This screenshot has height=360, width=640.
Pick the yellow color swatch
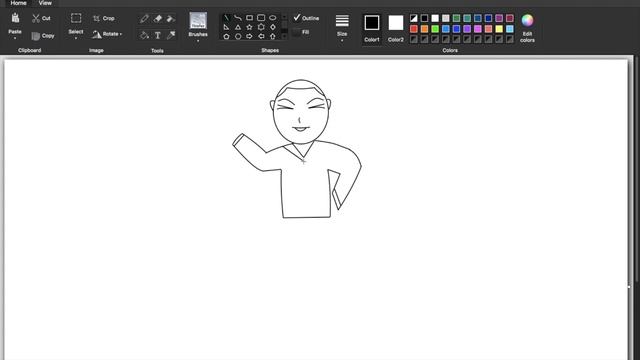pyautogui.click(x=499, y=29)
